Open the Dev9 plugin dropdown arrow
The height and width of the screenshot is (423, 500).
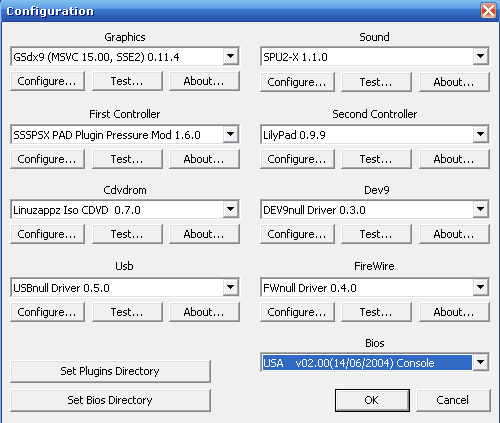click(x=480, y=209)
